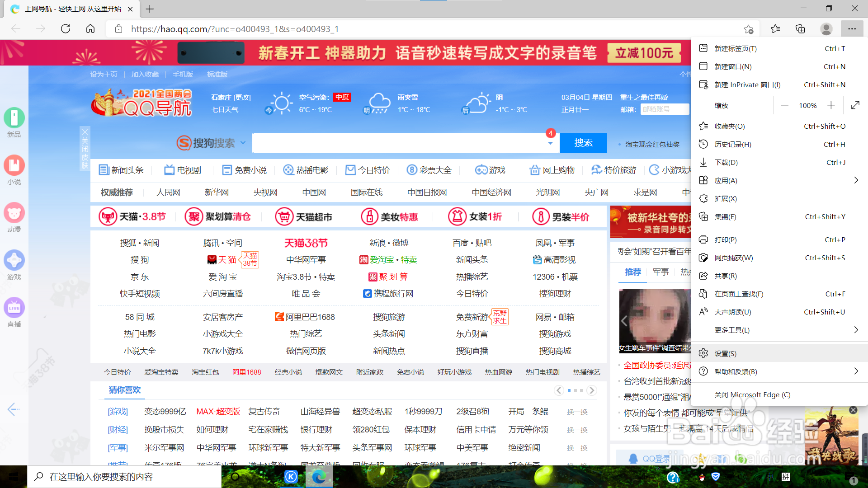Screen dimensions: 868x488
Task: Click the Share icon in menu
Action: (x=703, y=276)
